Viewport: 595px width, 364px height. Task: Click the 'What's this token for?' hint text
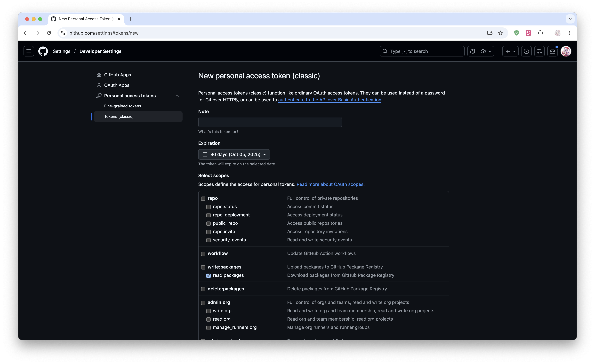pyautogui.click(x=218, y=132)
